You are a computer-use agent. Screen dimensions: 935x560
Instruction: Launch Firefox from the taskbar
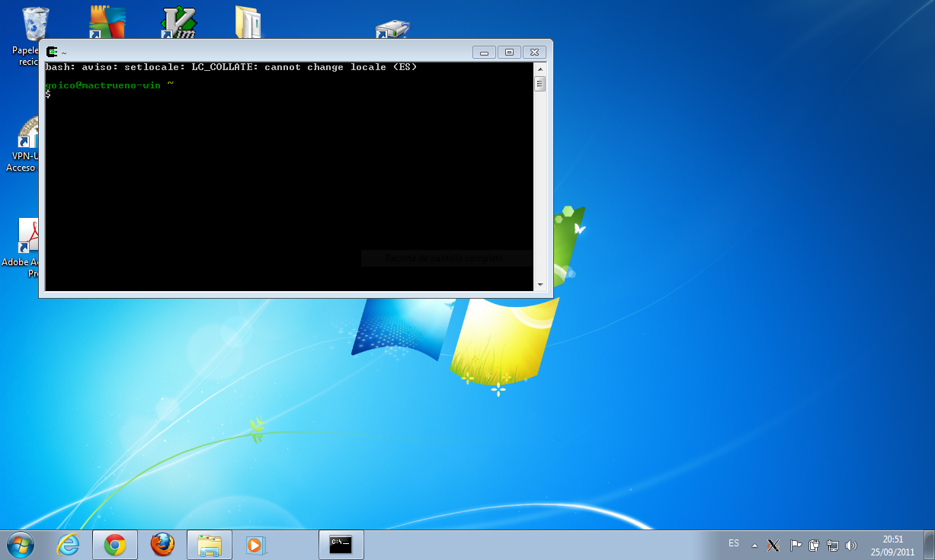pyautogui.click(x=162, y=544)
